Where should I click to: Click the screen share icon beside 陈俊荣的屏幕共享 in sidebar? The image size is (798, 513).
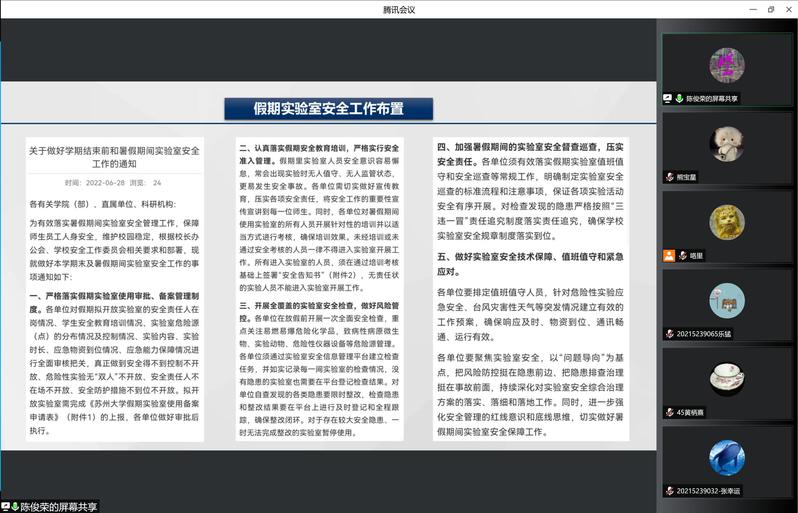point(668,99)
